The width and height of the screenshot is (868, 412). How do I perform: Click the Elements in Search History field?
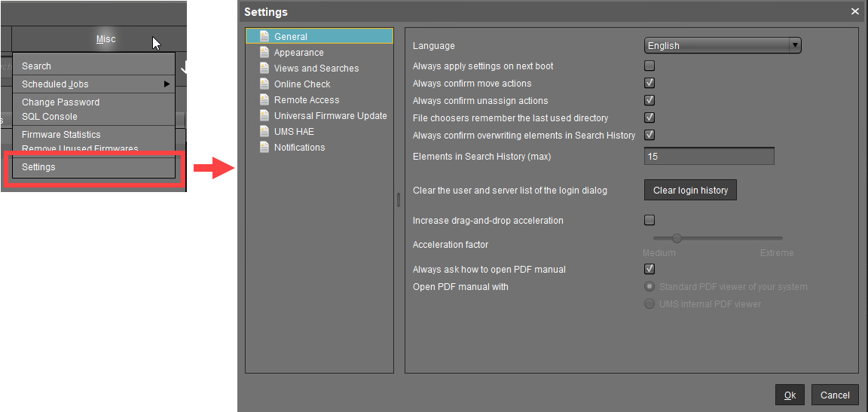(709, 157)
